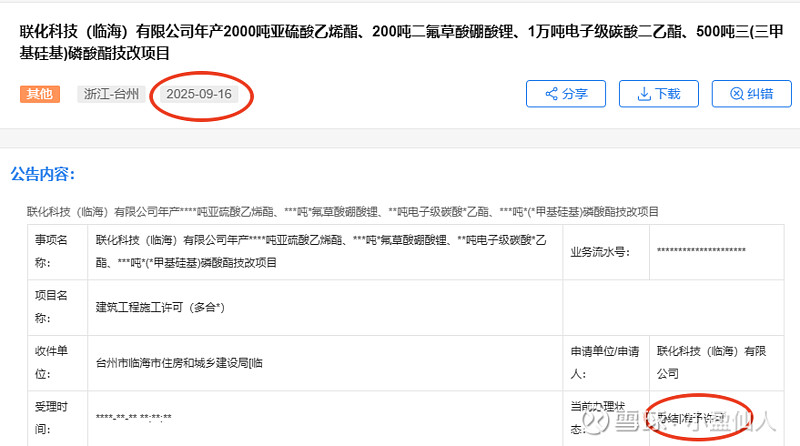This screenshot has width=800, height=446.
Task: Click the 下载 download button
Action: tap(659, 94)
